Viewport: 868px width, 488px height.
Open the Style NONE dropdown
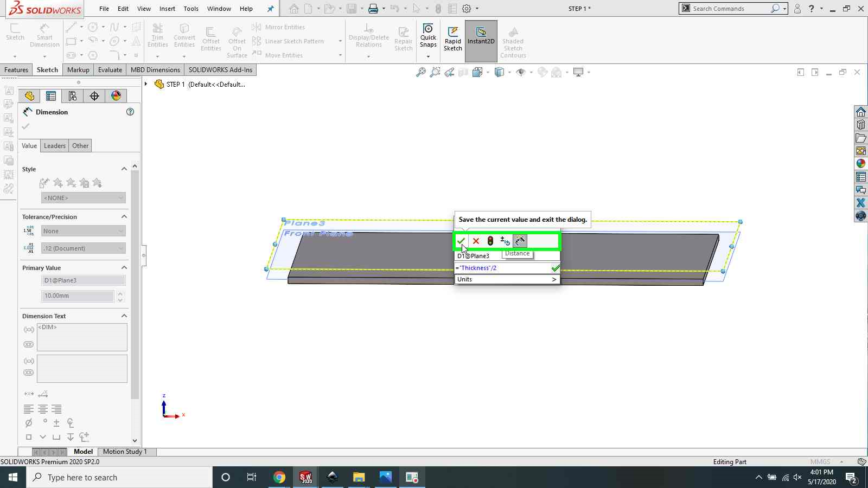83,198
